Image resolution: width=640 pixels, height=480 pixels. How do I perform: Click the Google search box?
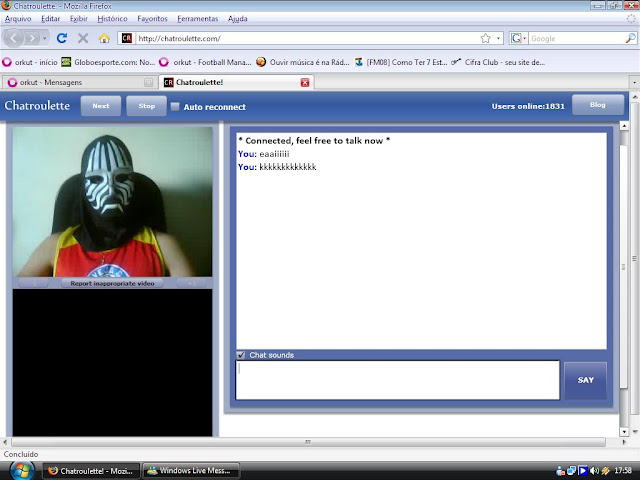tap(576, 38)
